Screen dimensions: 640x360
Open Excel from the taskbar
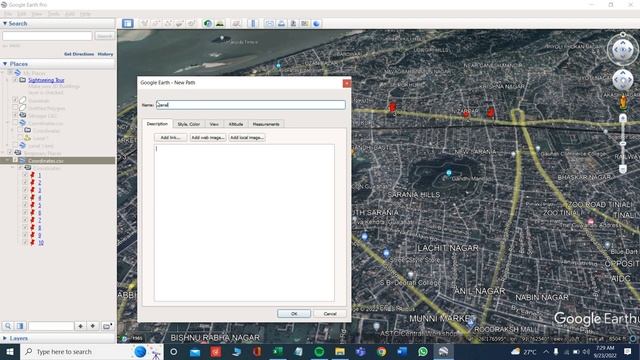pos(278,351)
